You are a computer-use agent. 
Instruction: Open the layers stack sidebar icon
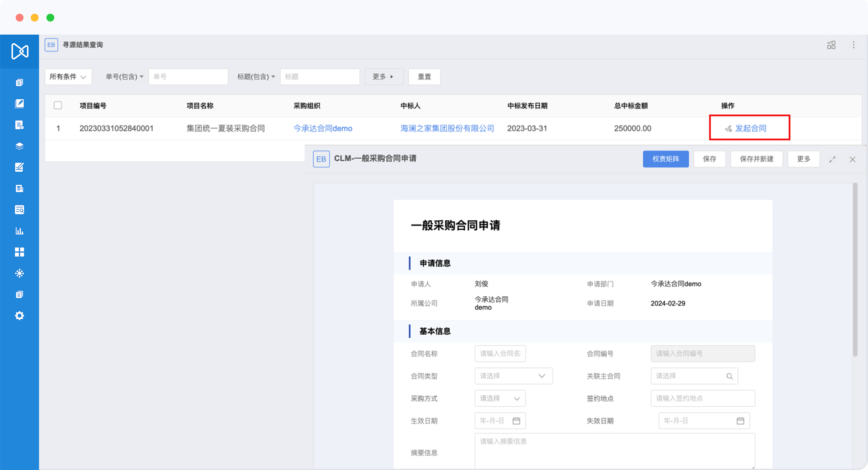[20, 146]
